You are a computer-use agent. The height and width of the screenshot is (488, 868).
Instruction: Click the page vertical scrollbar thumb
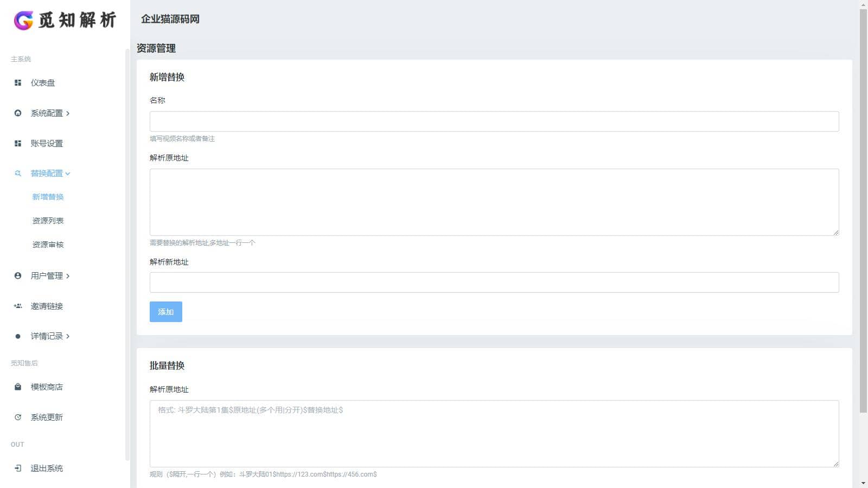864,210
